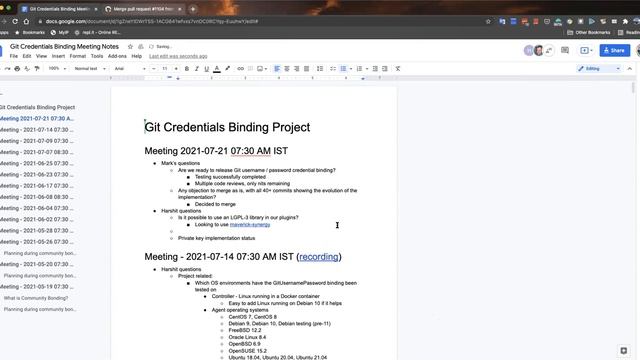640x360 pixels.
Task: Open the Format menu
Action: pos(78,56)
